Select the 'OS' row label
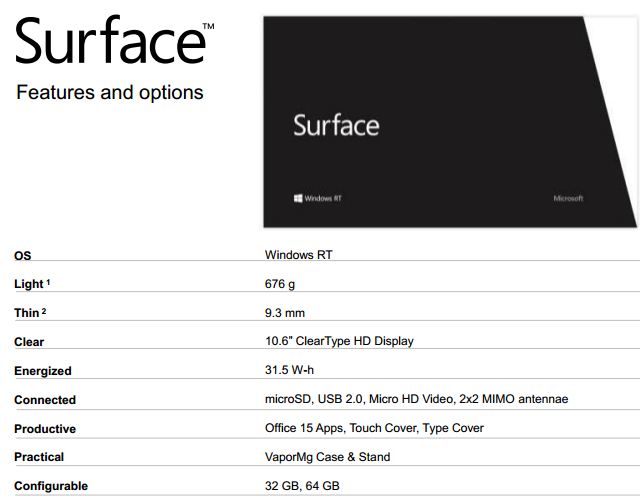 pos(22,256)
